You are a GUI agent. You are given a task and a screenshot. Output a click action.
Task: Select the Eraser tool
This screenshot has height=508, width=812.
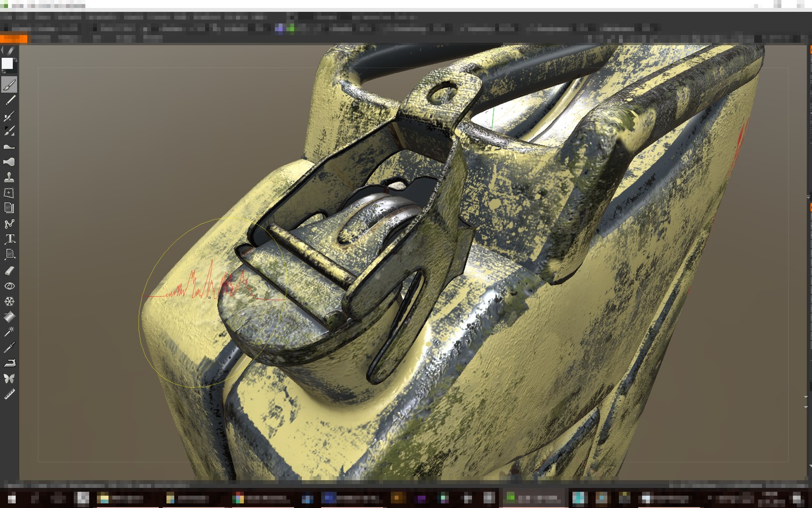[9, 270]
